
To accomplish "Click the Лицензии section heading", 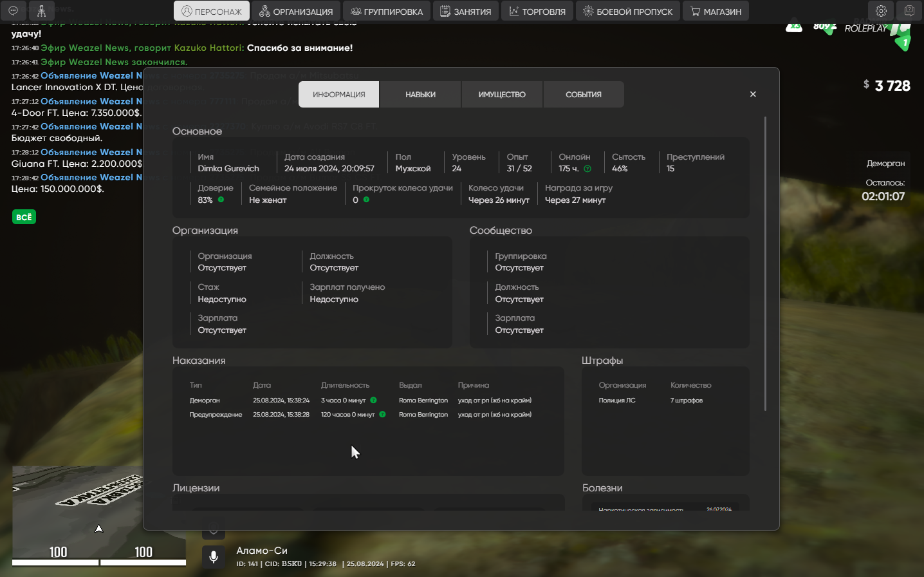I will (x=196, y=488).
